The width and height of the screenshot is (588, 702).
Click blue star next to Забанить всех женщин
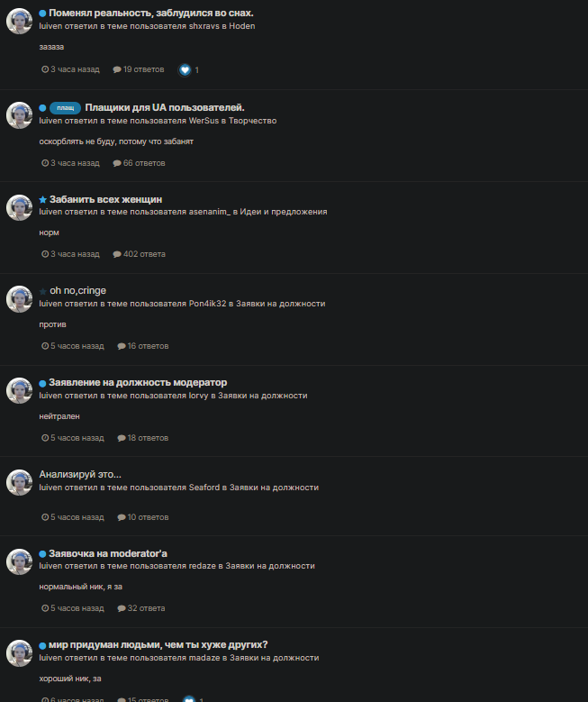click(43, 200)
